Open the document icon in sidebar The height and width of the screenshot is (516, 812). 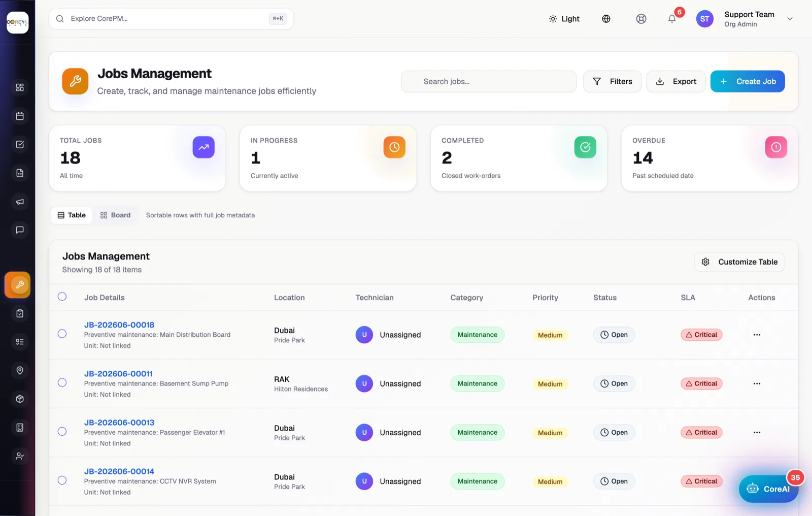[x=20, y=173]
